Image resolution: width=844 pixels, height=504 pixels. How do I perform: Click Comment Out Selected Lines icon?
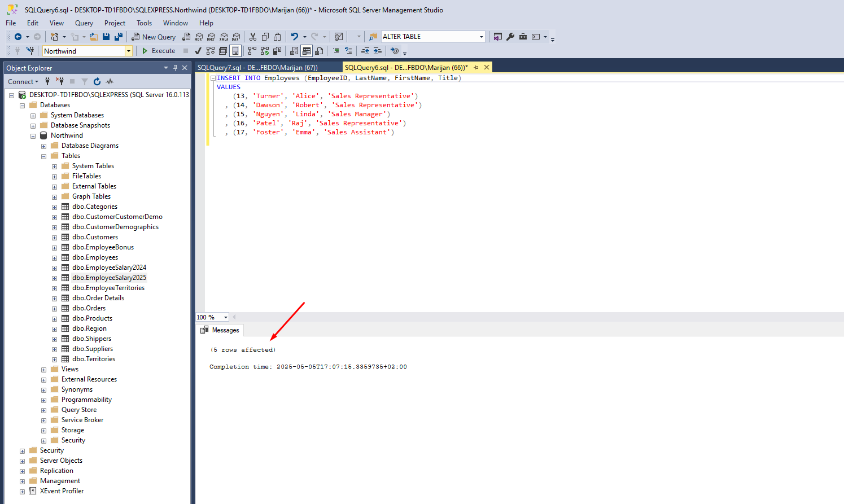[336, 51]
